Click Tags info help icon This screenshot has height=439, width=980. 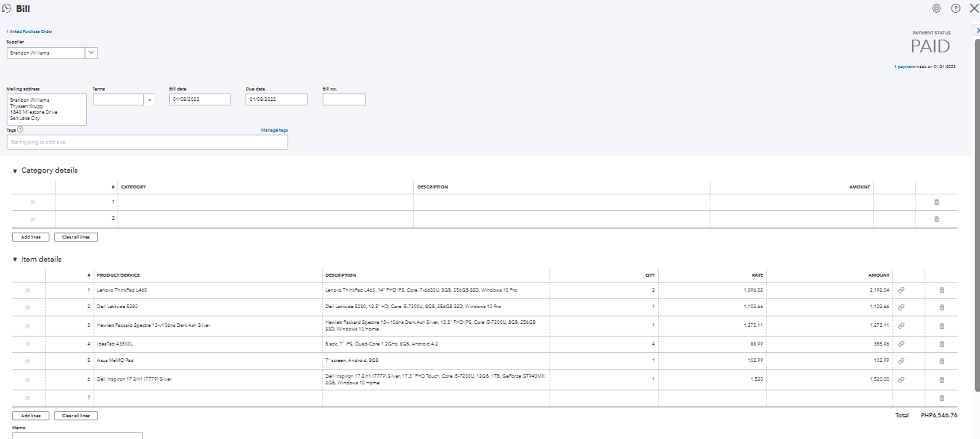(x=20, y=129)
